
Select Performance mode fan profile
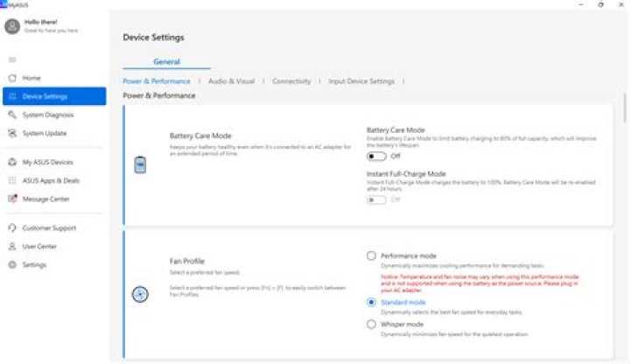coord(372,255)
